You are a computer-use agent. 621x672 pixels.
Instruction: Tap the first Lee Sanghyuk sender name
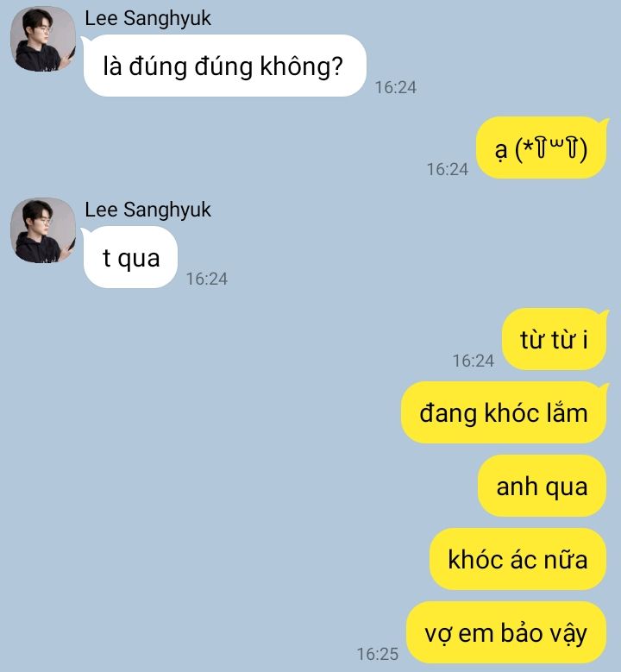[x=147, y=18]
